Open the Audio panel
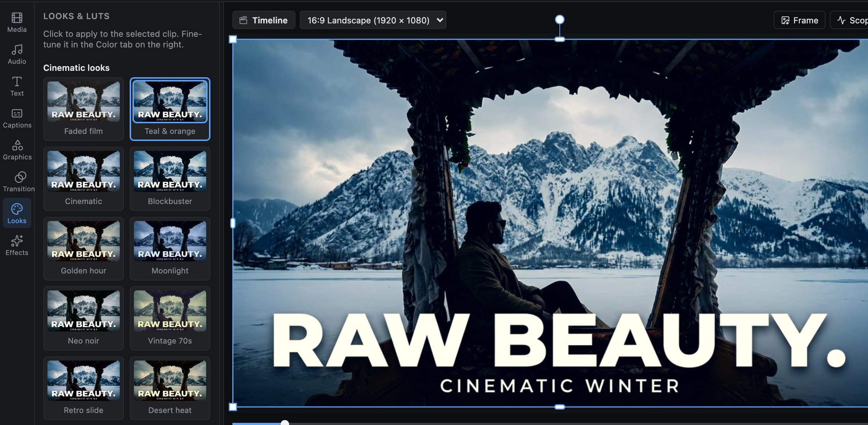 17,54
